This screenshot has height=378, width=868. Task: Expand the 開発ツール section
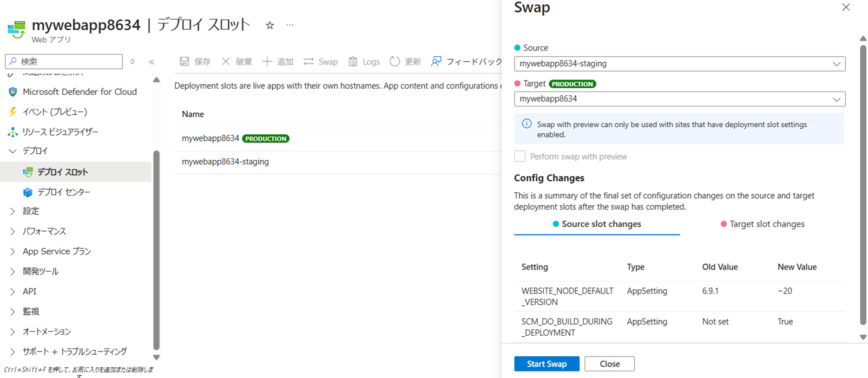tap(13, 271)
